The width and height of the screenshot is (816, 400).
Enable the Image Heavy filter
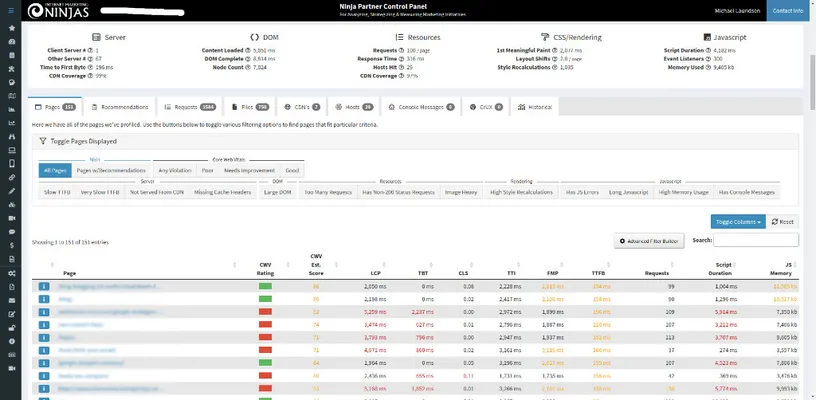pyautogui.click(x=462, y=191)
